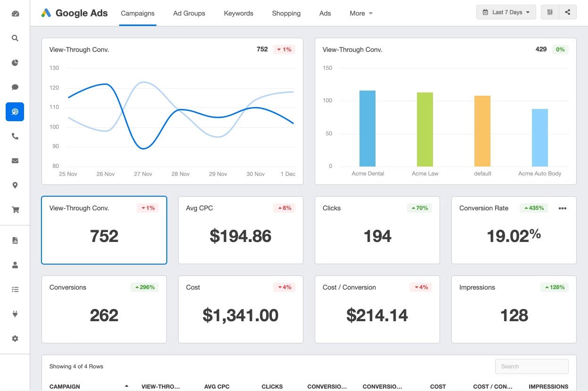Image resolution: width=588 pixels, height=391 pixels.
Task: Open the dashboard gauge icon in sidebar
Action: coord(15,14)
